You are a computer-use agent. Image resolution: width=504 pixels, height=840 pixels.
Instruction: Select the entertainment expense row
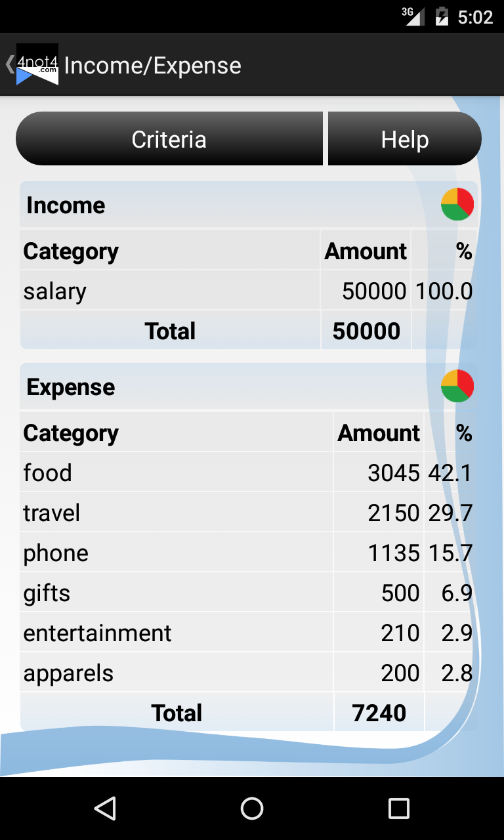(248, 633)
